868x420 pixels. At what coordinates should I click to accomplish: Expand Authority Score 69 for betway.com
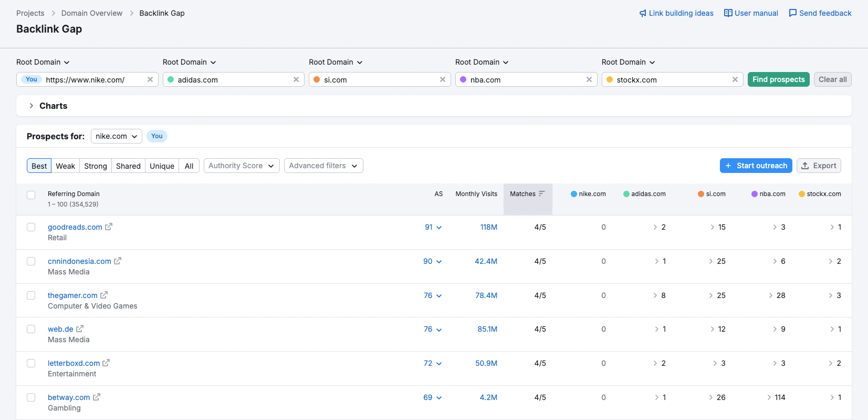(433, 397)
